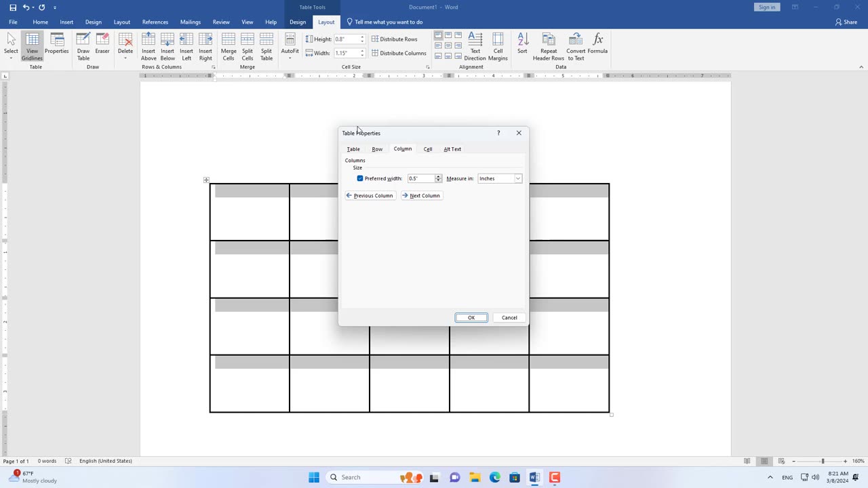Open Cell Size dialog launcher
The image size is (868, 488).
428,67
